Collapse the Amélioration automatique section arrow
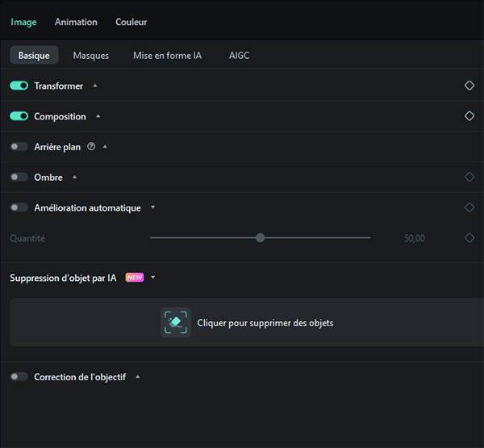 coord(152,207)
